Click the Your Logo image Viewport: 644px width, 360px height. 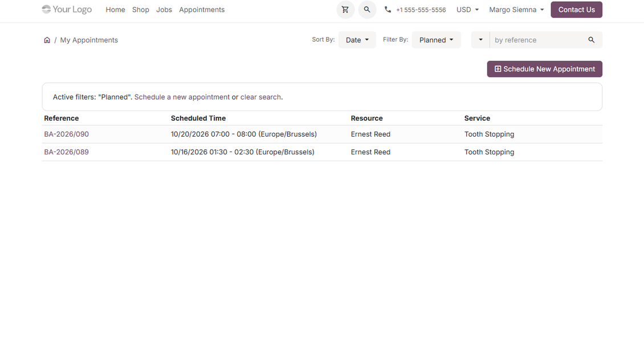click(x=67, y=10)
